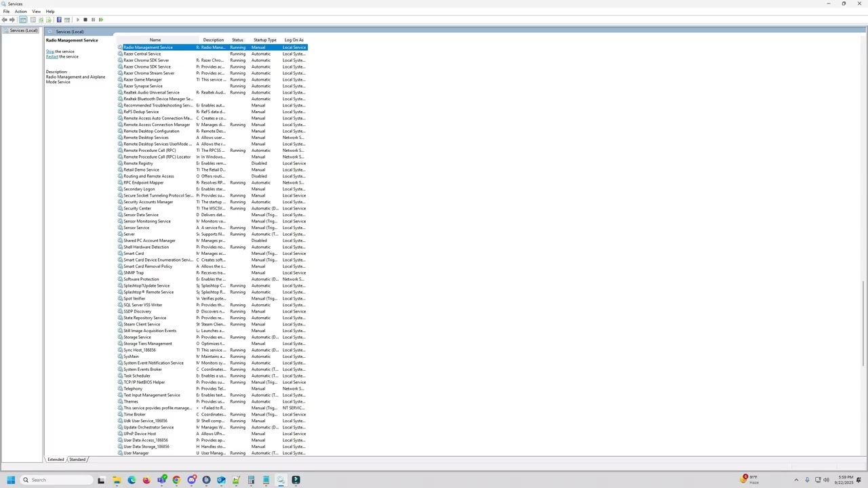The height and width of the screenshot is (488, 868).
Task: Open Outlook from the taskbar
Action: pos(221,480)
